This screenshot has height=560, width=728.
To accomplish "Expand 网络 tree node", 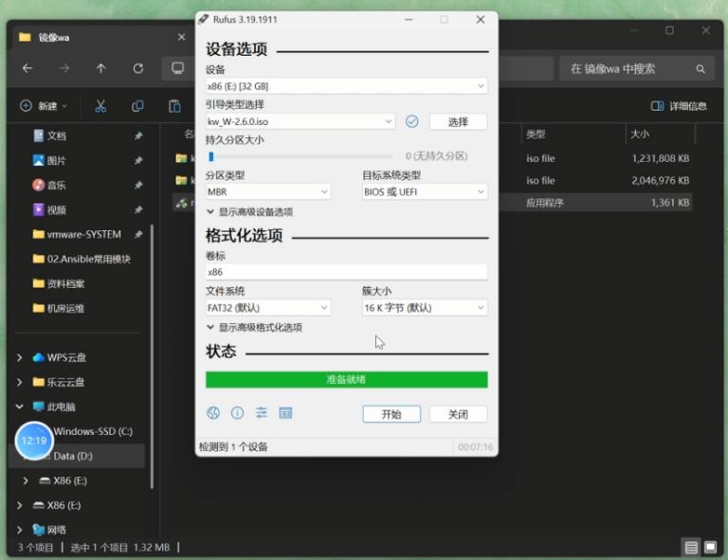I will (20, 530).
